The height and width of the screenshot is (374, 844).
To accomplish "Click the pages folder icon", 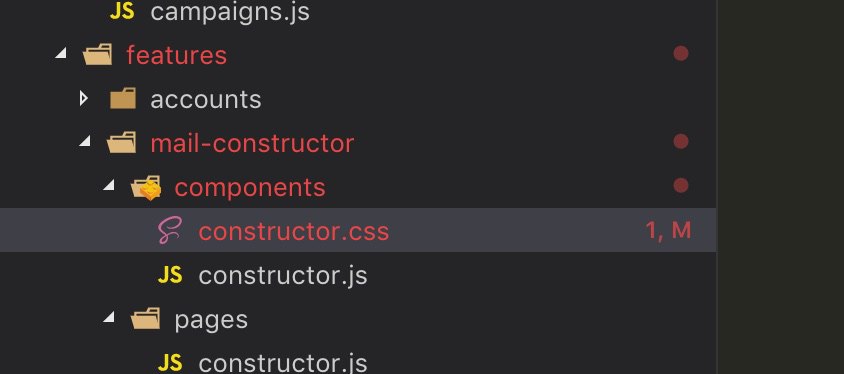I will [x=146, y=319].
